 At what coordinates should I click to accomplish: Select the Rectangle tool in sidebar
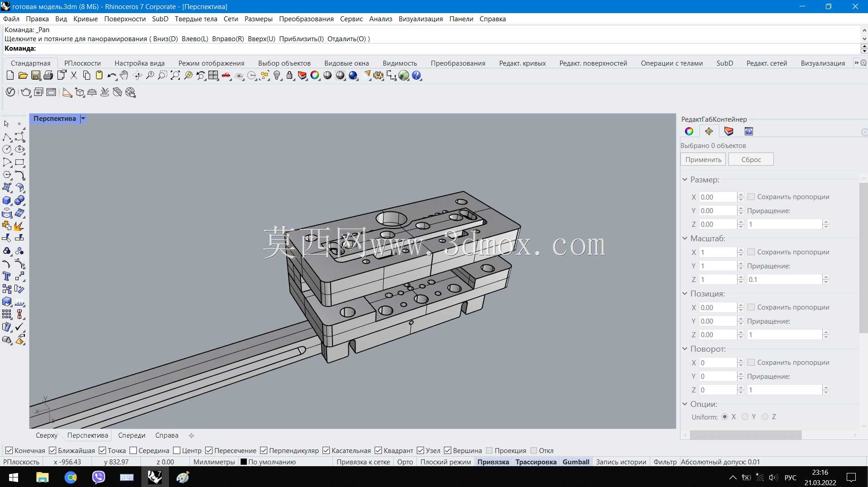pos(19,162)
